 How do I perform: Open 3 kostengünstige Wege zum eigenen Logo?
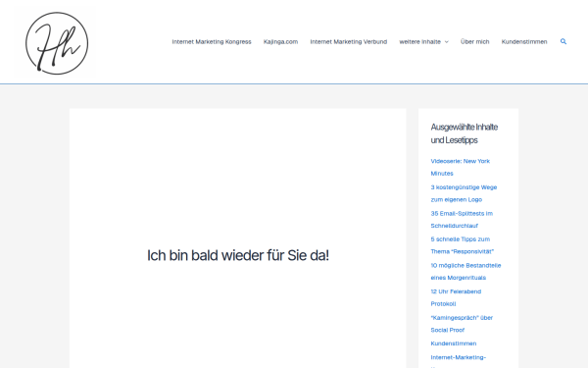point(464,193)
